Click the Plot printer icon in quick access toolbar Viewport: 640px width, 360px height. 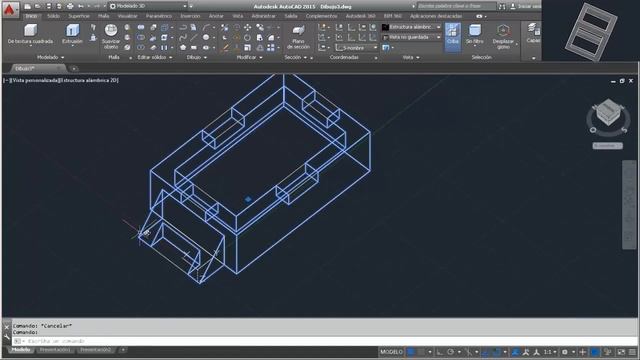[x=70, y=7]
